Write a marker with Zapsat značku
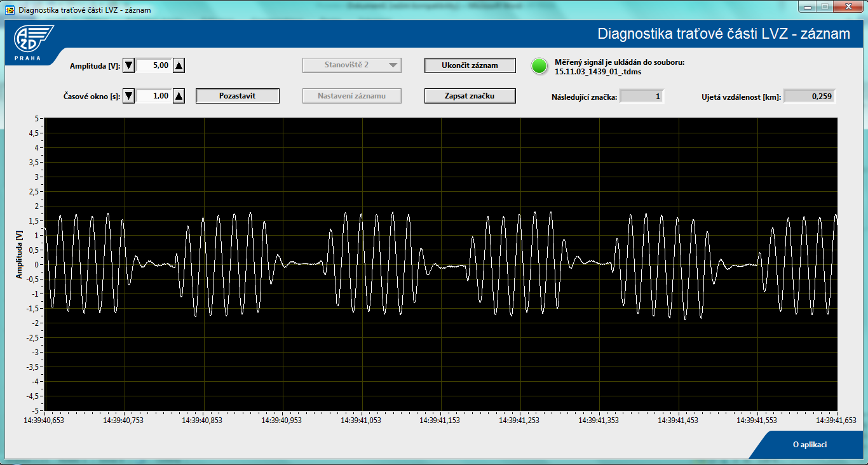This screenshot has width=868, height=465. [470, 96]
